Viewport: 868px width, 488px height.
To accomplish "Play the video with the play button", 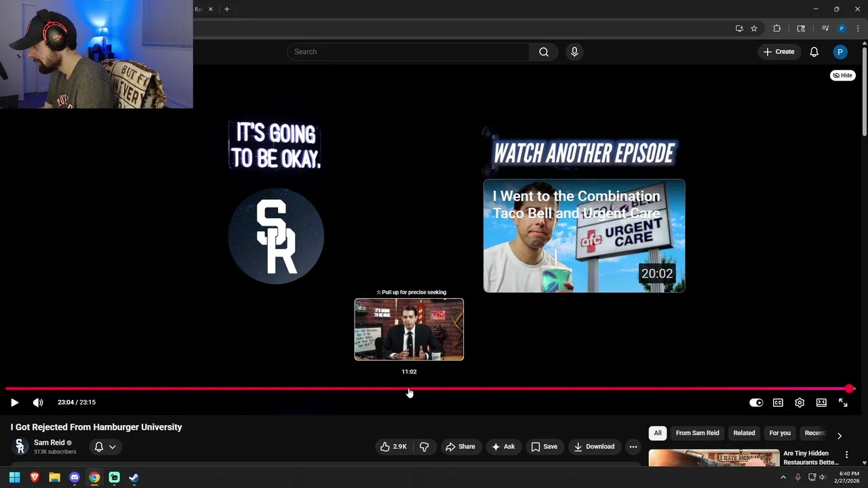I will 14,403.
